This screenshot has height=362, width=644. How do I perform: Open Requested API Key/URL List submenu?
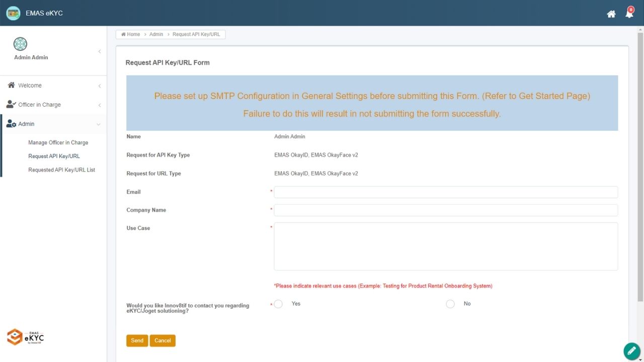click(61, 170)
